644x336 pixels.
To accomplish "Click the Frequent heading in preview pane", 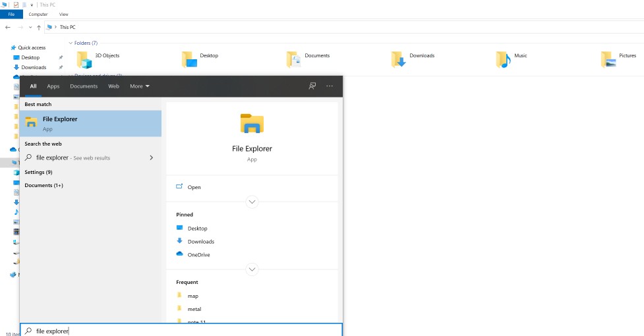I will click(x=187, y=282).
